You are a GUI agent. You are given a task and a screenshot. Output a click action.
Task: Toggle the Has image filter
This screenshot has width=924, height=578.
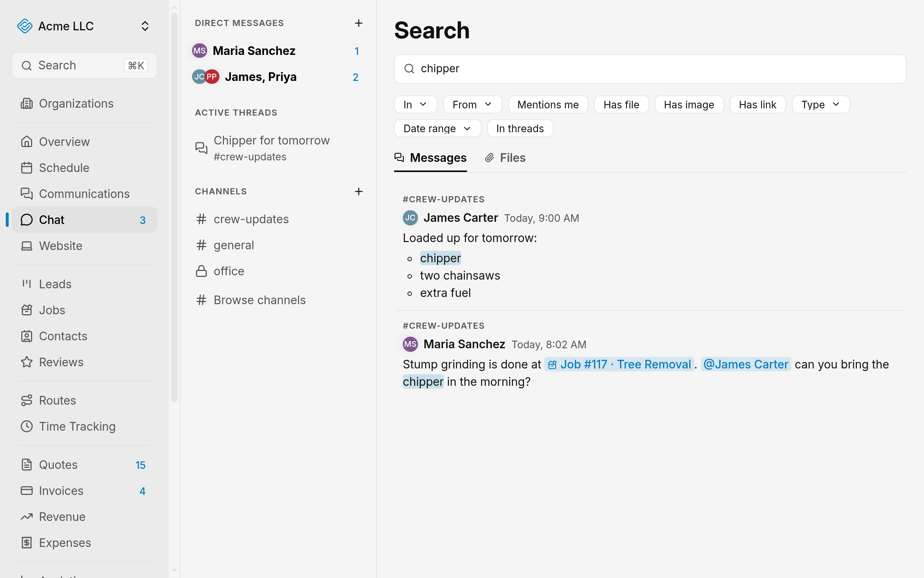689,105
